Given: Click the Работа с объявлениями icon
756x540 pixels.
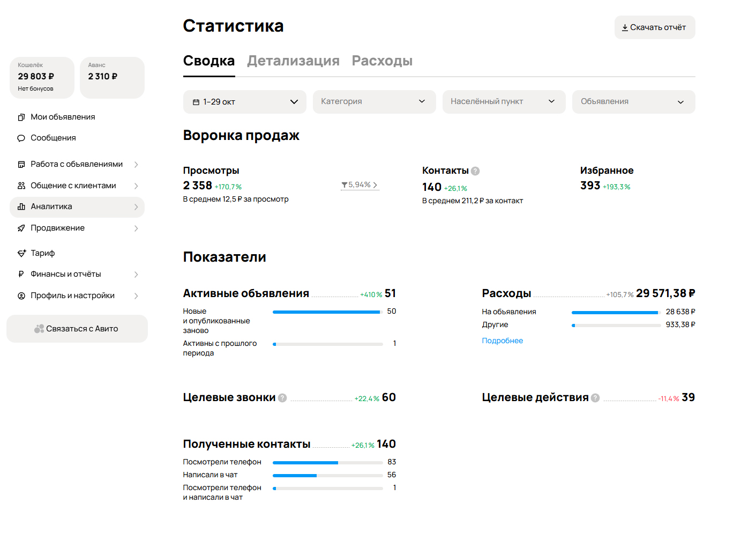Looking at the screenshot, I should tap(21, 165).
